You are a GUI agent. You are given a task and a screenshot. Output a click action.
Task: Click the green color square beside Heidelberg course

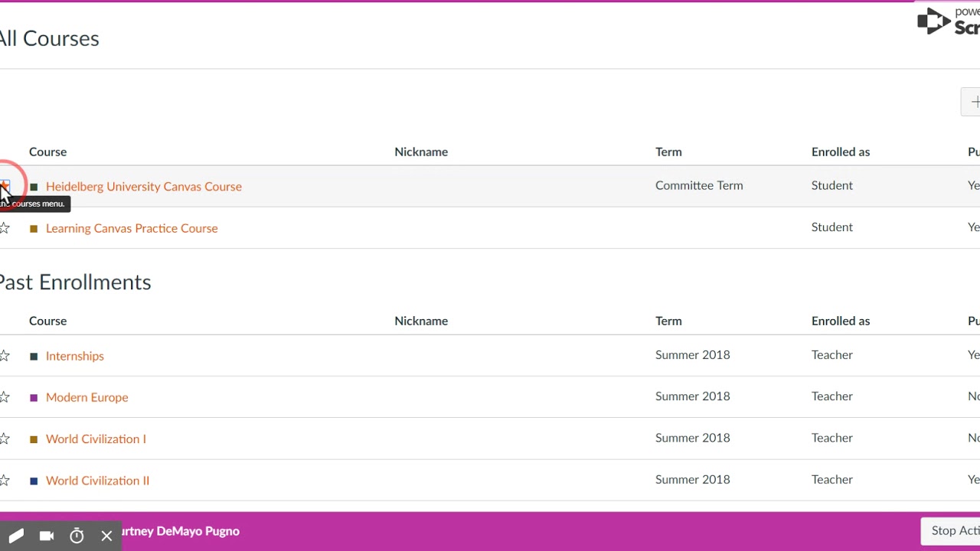click(34, 187)
